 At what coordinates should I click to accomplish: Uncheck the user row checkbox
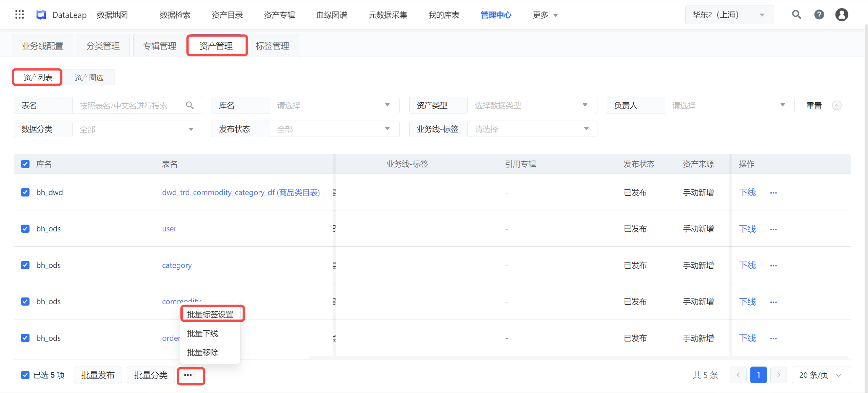[25, 229]
